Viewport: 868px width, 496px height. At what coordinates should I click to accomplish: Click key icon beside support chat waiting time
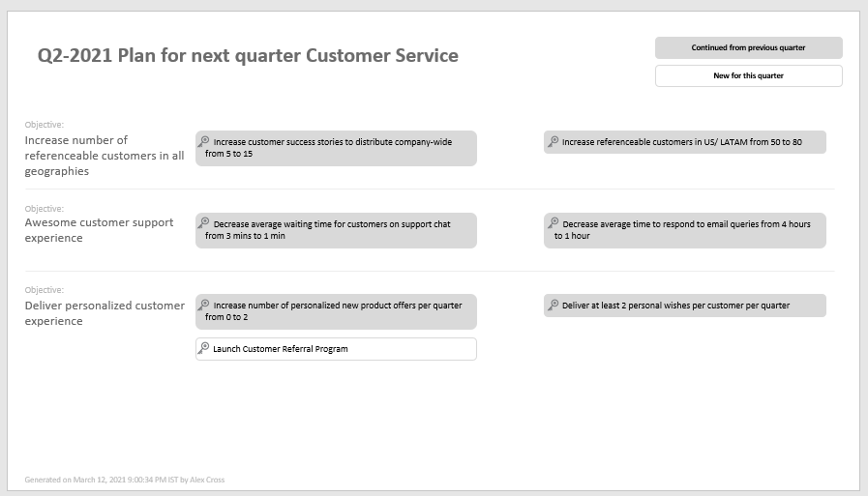click(x=204, y=222)
